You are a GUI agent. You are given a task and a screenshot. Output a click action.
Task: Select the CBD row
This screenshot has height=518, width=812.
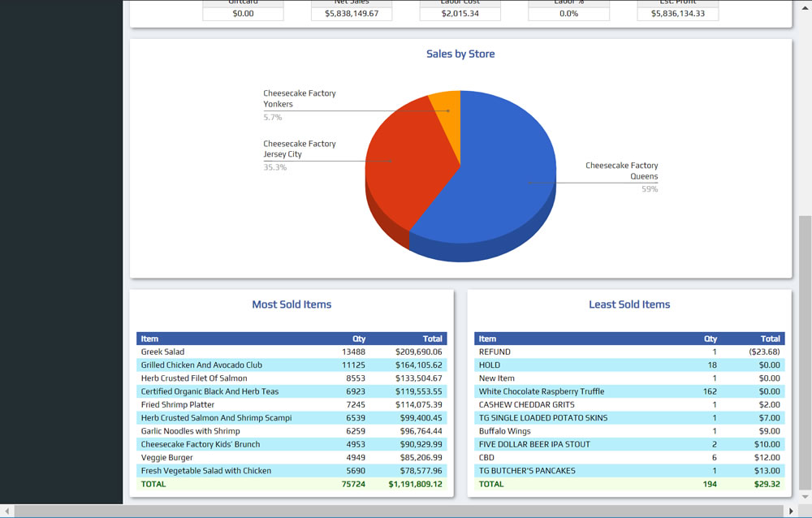(x=629, y=457)
